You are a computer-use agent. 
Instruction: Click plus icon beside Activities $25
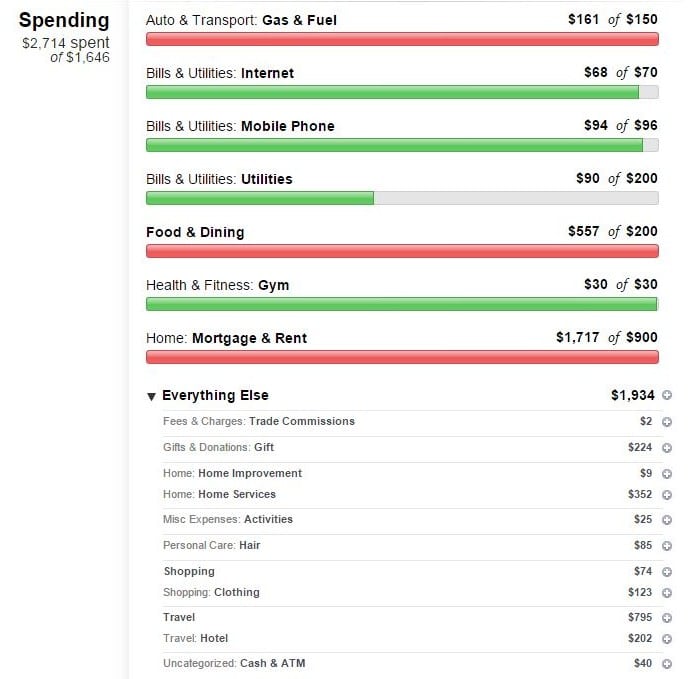[667, 520]
